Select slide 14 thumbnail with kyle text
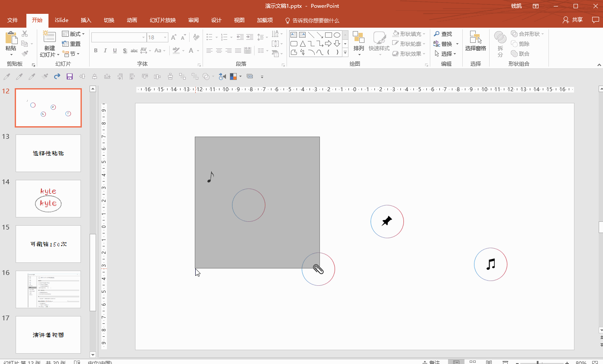The width and height of the screenshot is (603, 364). [48, 198]
